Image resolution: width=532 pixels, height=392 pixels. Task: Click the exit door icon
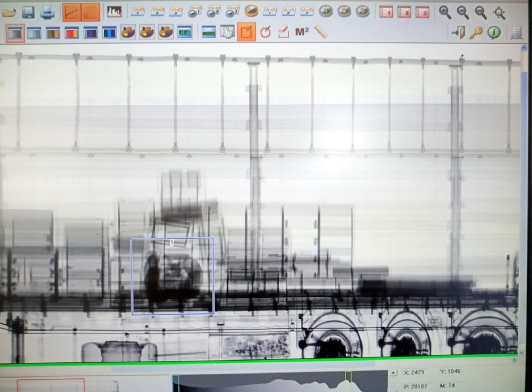(458, 32)
